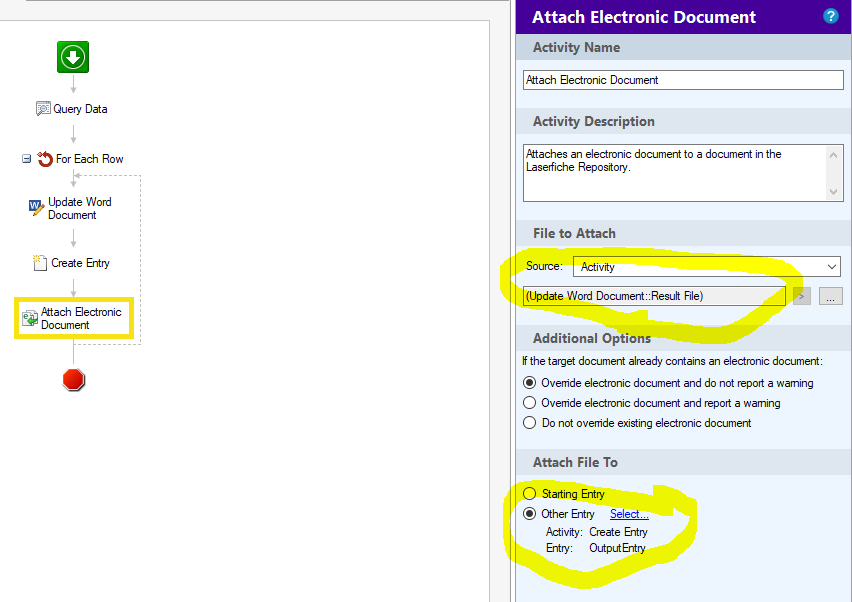Select the Query Data activity icon
This screenshot has height=602, width=852.
43,109
